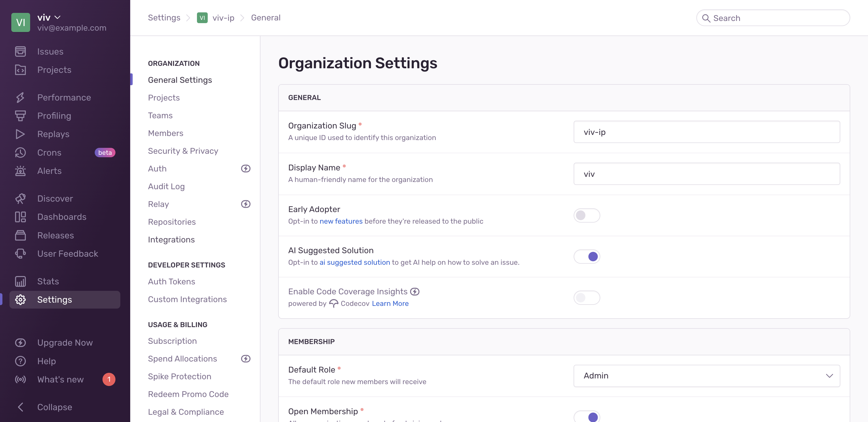This screenshot has height=422, width=868.
Task: Click General in the breadcrumb
Action: click(266, 17)
